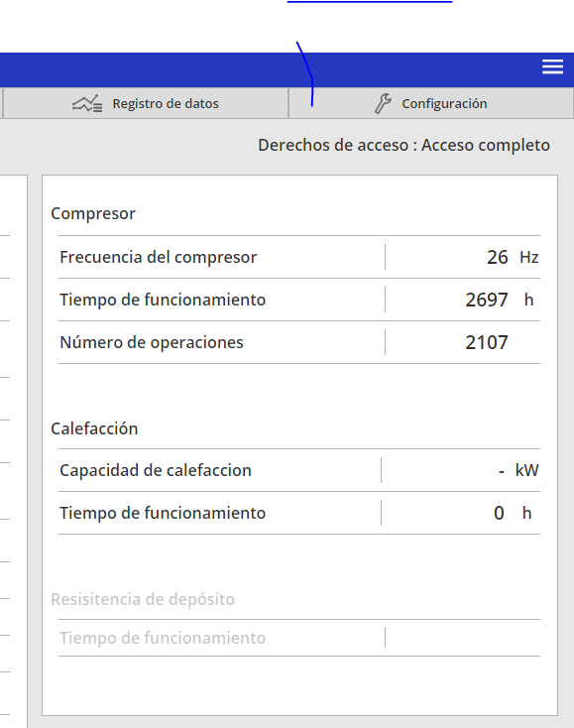The image size is (574, 728).
Task: Click the Número de operaciones label
Action: click(x=152, y=342)
